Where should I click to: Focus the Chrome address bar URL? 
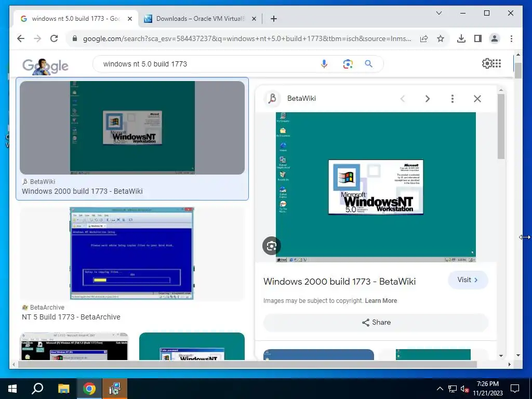tap(247, 38)
